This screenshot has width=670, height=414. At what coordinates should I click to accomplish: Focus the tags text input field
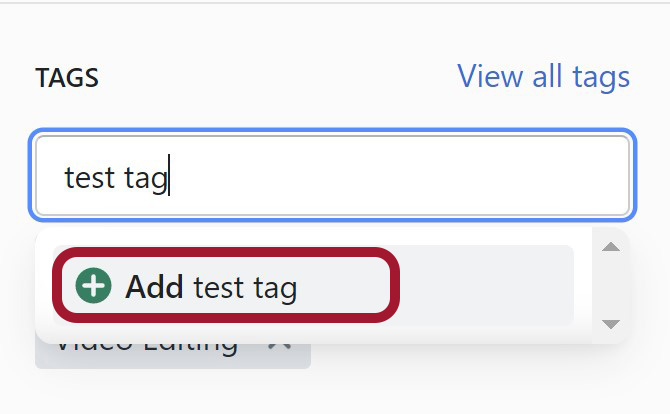pyautogui.click(x=332, y=175)
